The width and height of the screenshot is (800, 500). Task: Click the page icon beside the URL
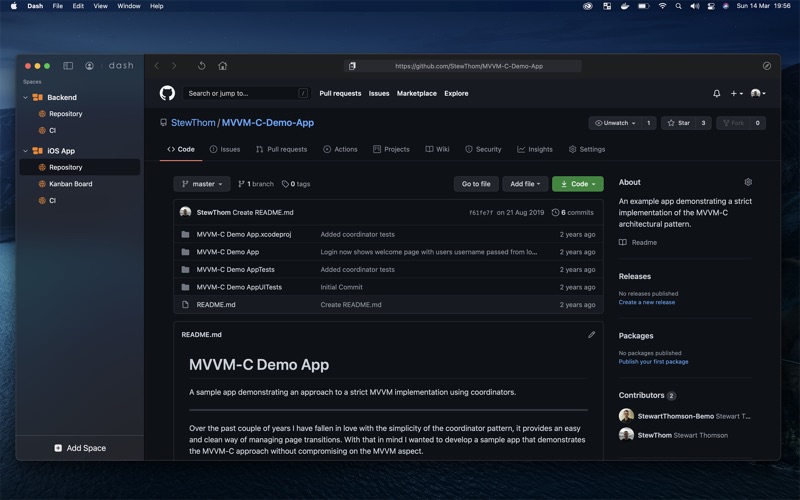[352, 66]
